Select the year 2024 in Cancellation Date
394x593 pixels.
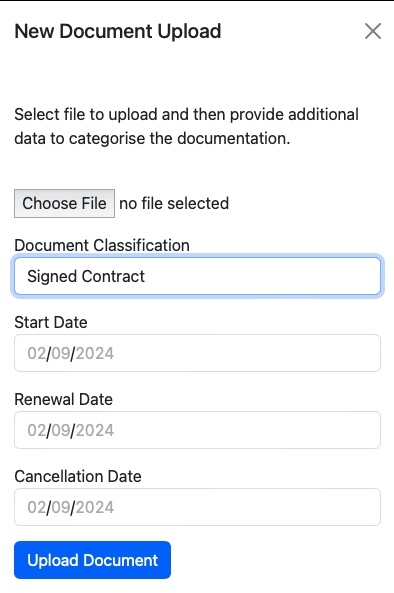click(95, 507)
